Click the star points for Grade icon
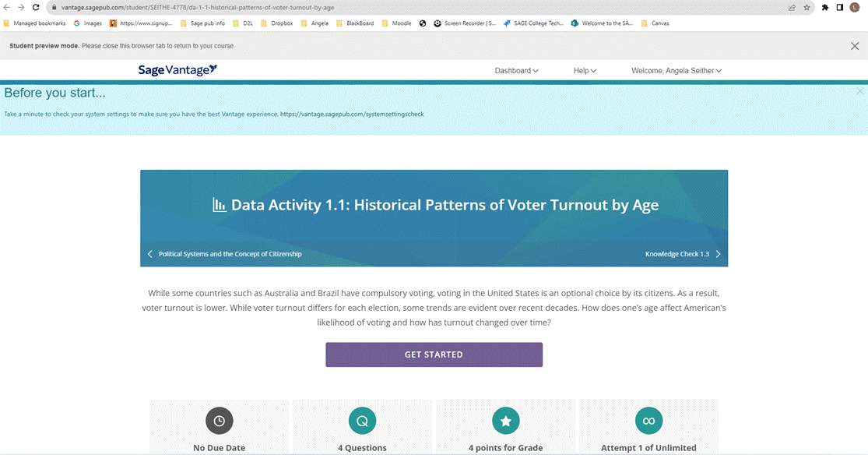 click(x=505, y=421)
